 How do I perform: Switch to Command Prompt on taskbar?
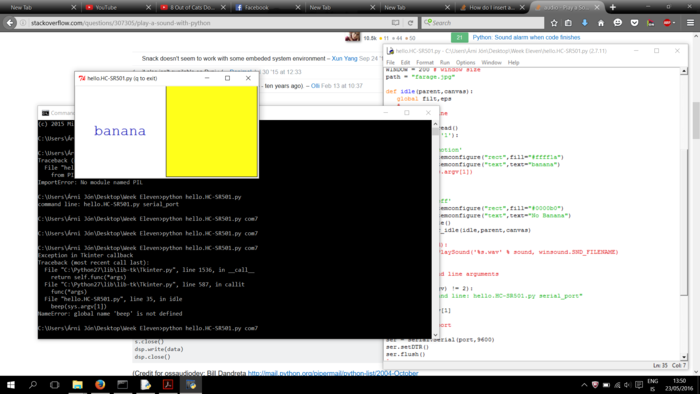pos(123,385)
